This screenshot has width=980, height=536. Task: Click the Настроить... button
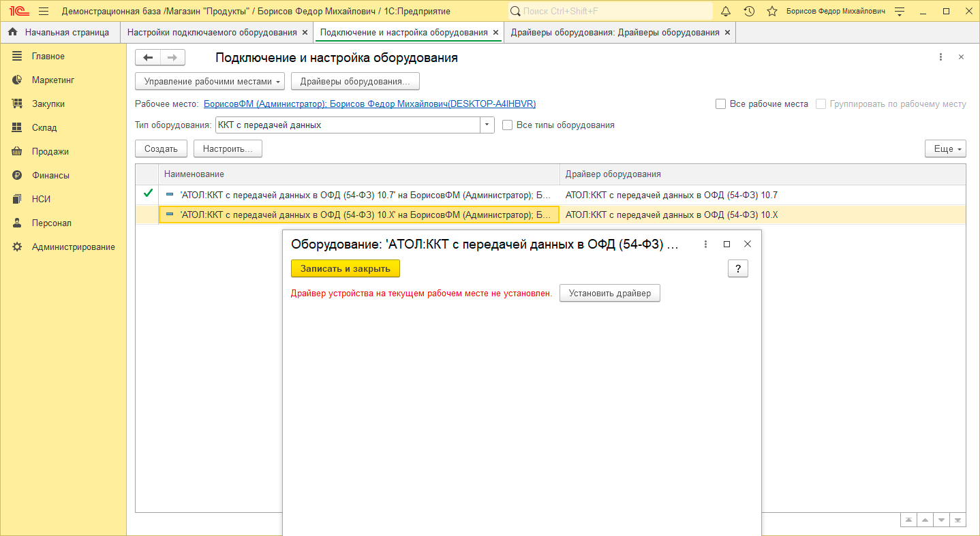tap(228, 148)
